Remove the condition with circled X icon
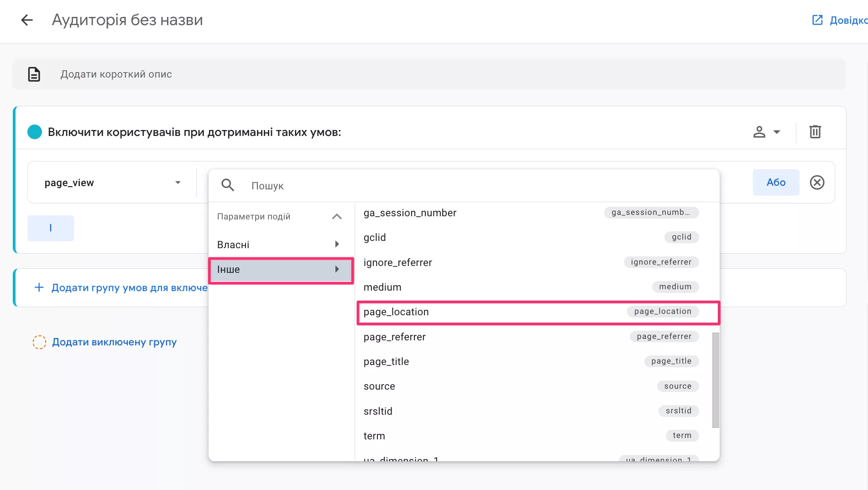Viewport: 868px width, 490px height. point(817,182)
